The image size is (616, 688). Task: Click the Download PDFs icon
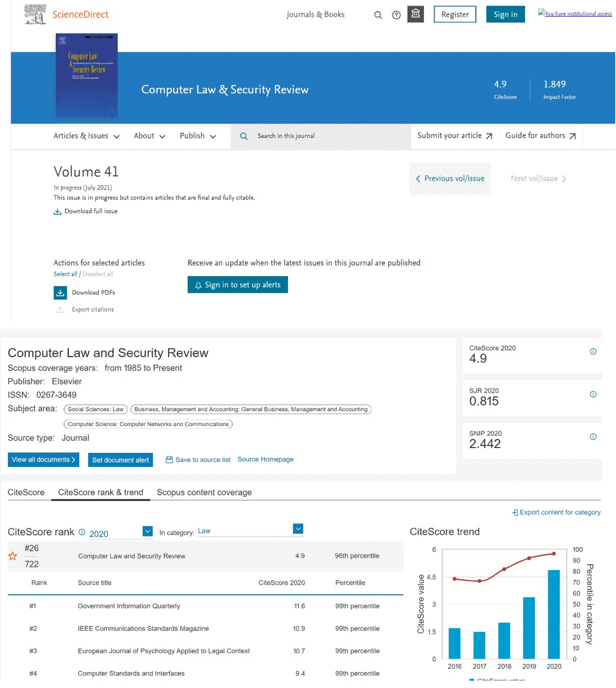(60, 293)
